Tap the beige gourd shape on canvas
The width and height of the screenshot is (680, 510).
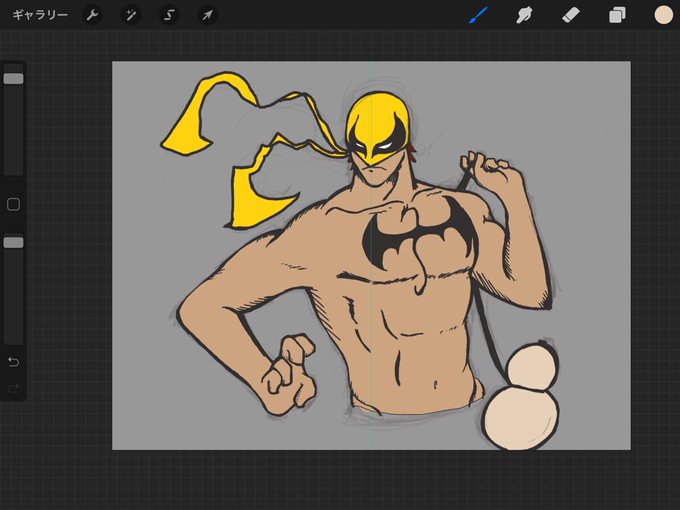[x=522, y=396]
